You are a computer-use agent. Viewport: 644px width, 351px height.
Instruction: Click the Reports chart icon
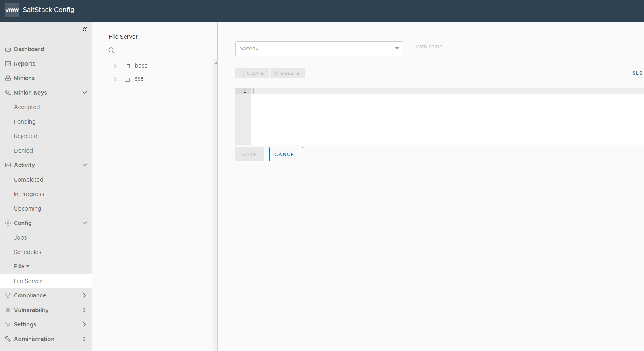(8, 64)
